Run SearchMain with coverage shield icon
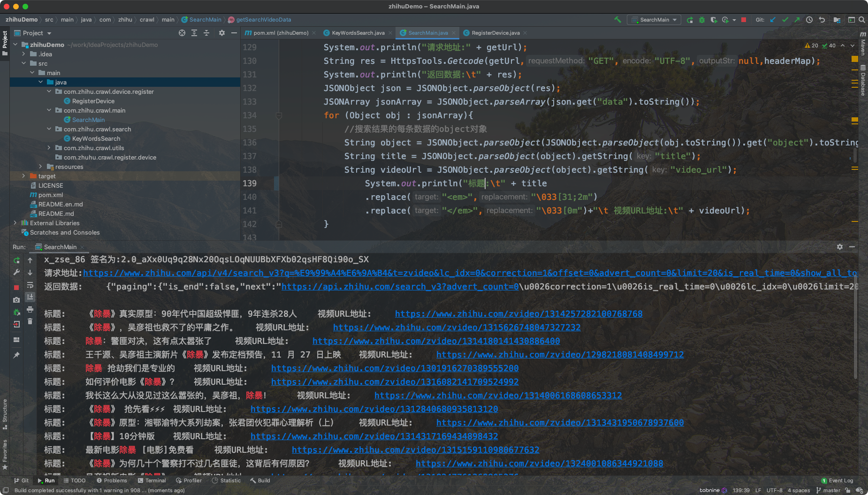868x495 pixels. coord(714,20)
